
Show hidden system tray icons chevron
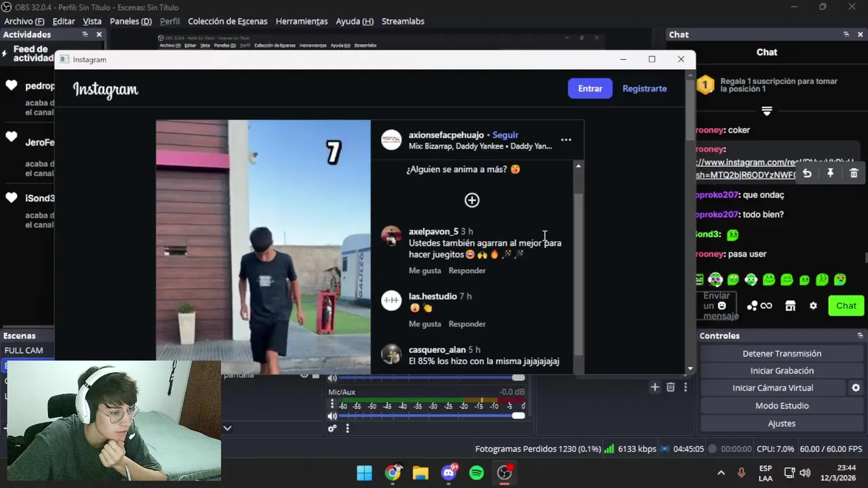(721, 472)
